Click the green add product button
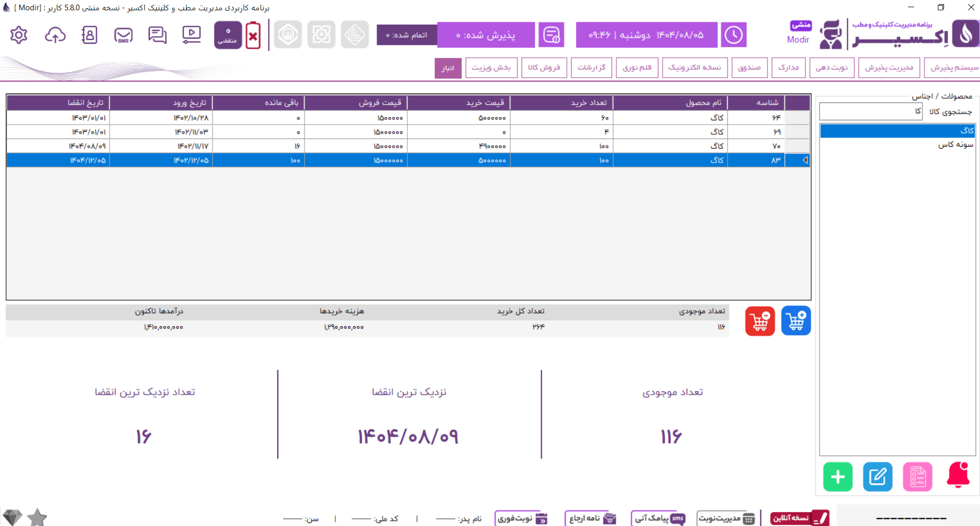This screenshot has height=526, width=980. 838,477
